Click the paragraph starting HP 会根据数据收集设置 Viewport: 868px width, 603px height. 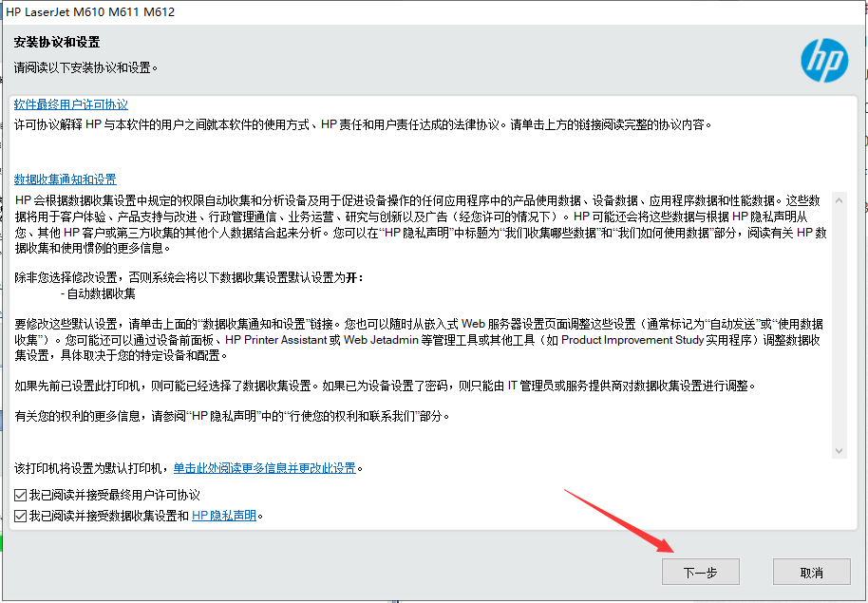pyautogui.click(x=421, y=224)
